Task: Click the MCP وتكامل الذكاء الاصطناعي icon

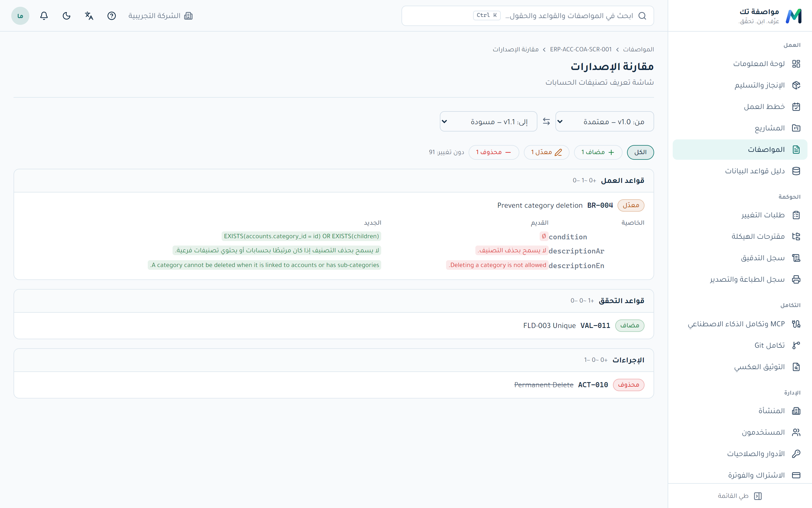Action: click(796, 324)
